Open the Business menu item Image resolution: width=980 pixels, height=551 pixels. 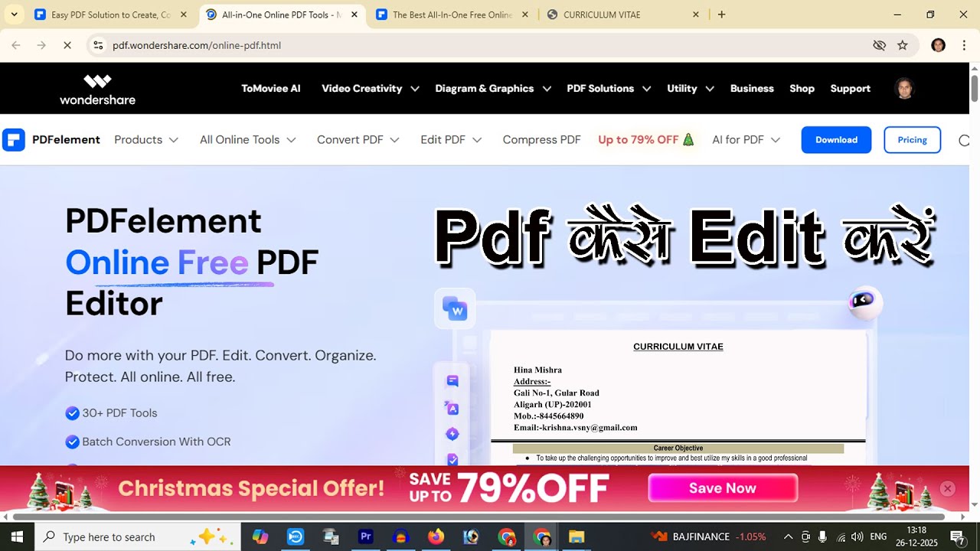point(752,89)
